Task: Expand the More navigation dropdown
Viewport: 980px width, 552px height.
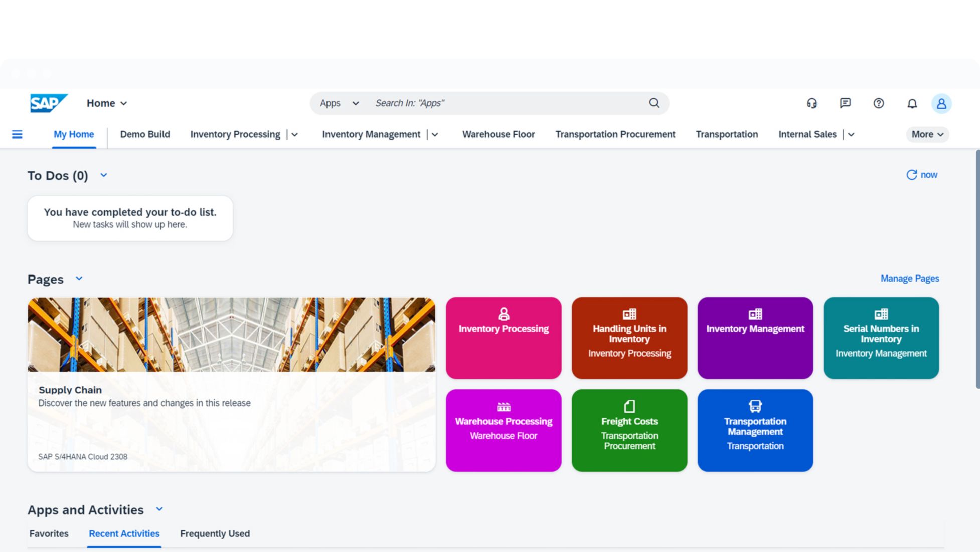Action: 927,134
